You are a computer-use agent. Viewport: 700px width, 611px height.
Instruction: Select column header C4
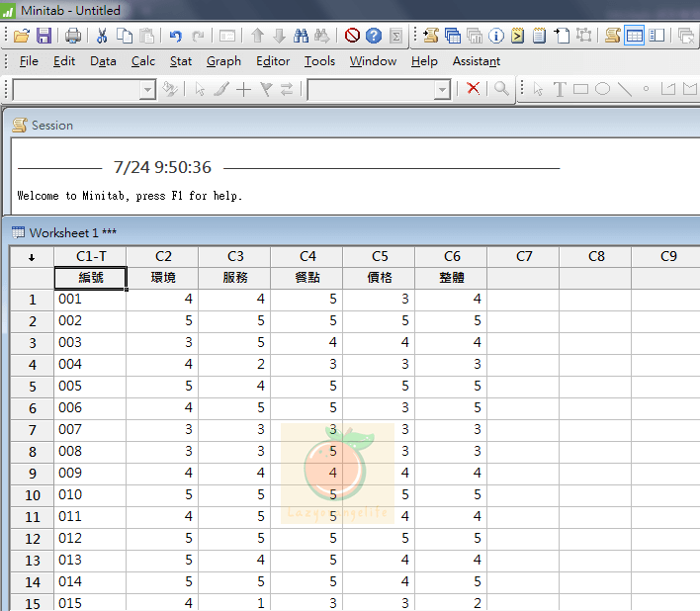click(307, 257)
